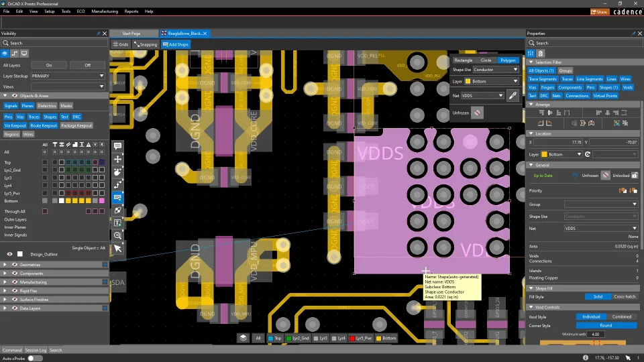Click the reset layer circular arrow icon

tap(588, 154)
